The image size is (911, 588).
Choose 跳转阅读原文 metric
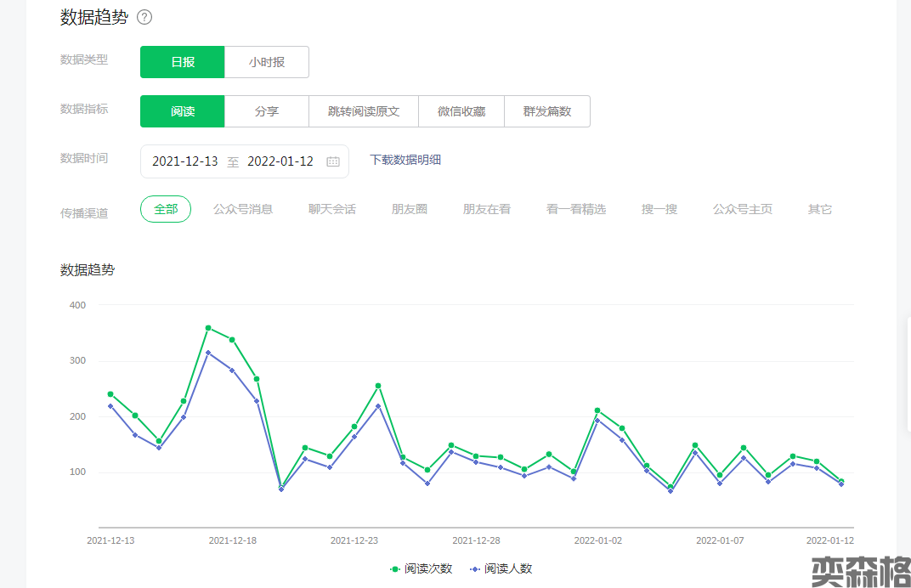click(364, 111)
